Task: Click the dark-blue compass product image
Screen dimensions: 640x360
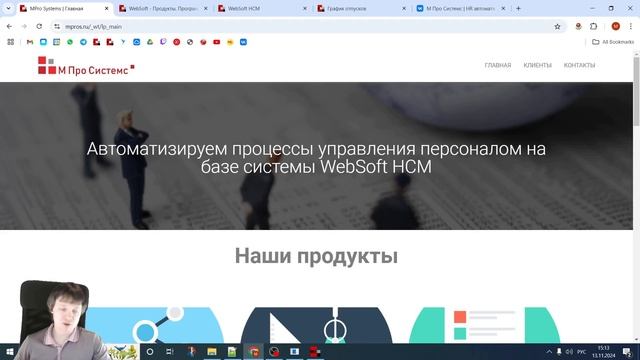Action: pyautogui.click(x=316, y=325)
